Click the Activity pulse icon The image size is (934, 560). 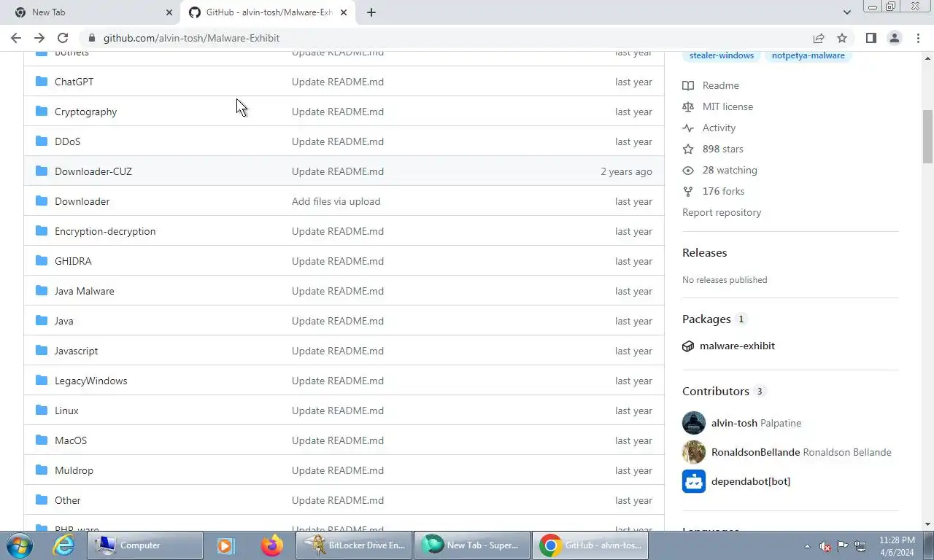688,128
